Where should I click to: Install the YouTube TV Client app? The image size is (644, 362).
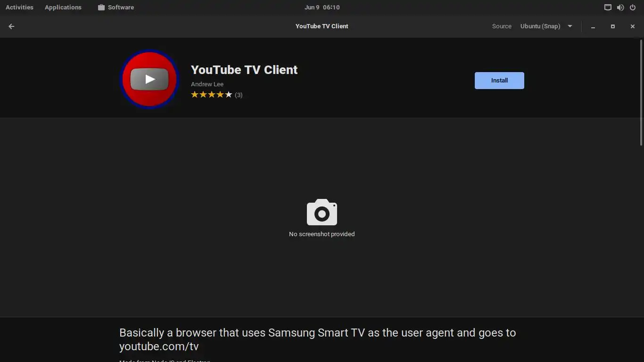point(499,81)
